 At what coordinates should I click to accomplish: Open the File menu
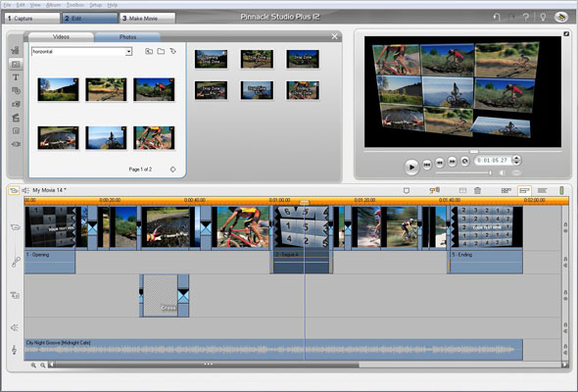coord(8,5)
